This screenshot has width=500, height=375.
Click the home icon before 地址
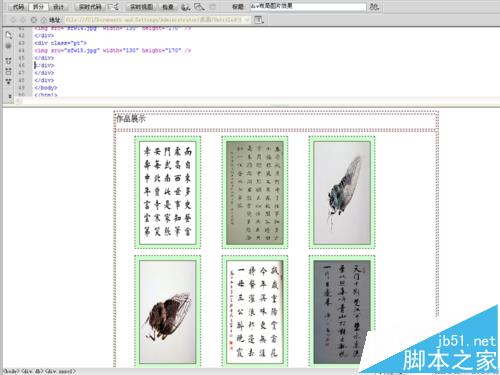click(43, 20)
